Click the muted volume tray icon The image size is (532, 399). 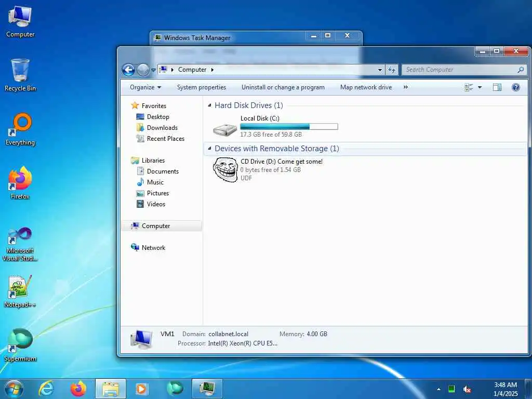click(x=467, y=389)
